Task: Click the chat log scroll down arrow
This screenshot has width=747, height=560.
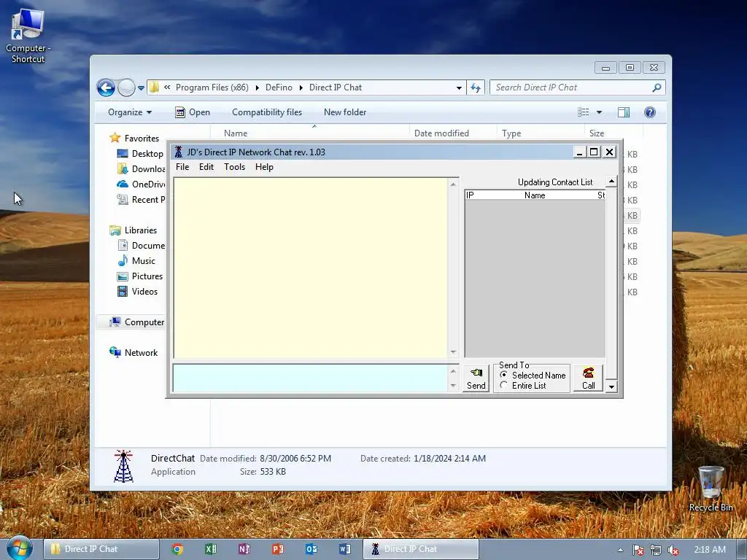Action: tap(453, 352)
